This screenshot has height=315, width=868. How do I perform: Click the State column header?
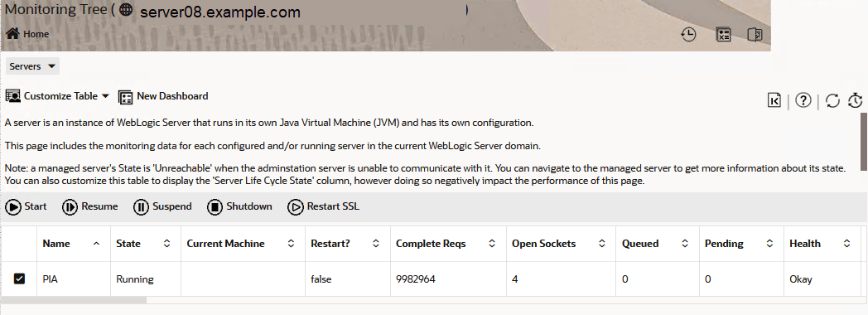pos(146,244)
